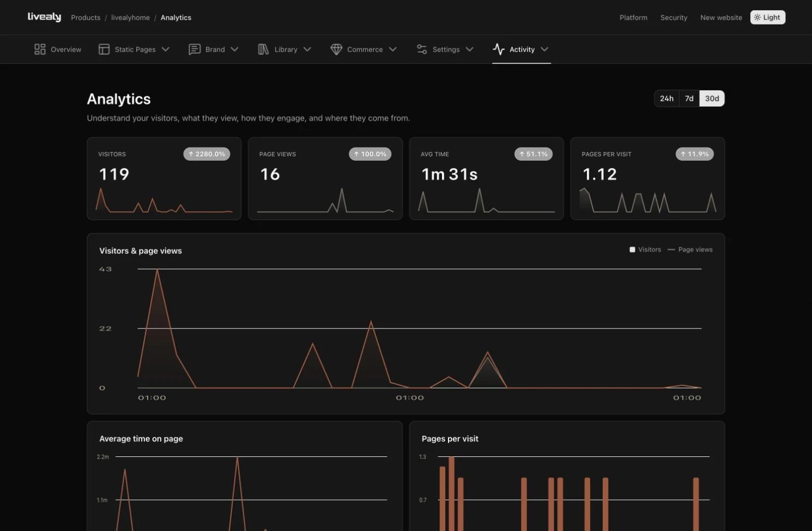Screen dimensions: 812x531
Task: Click the Static Pages layout icon
Action: (x=104, y=50)
